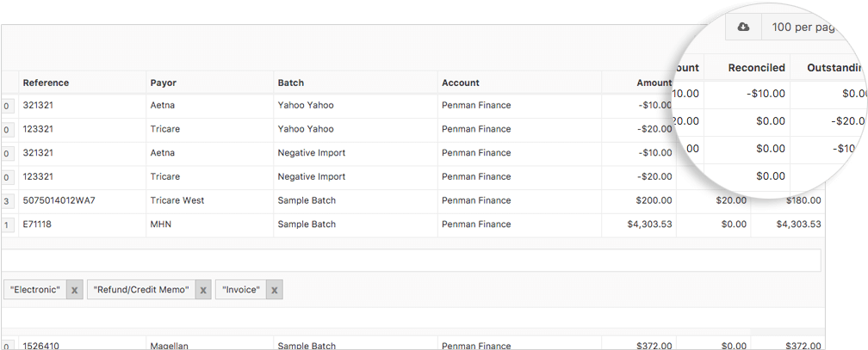Click the cloud download export icon
The image size is (868, 350).
(x=743, y=27)
